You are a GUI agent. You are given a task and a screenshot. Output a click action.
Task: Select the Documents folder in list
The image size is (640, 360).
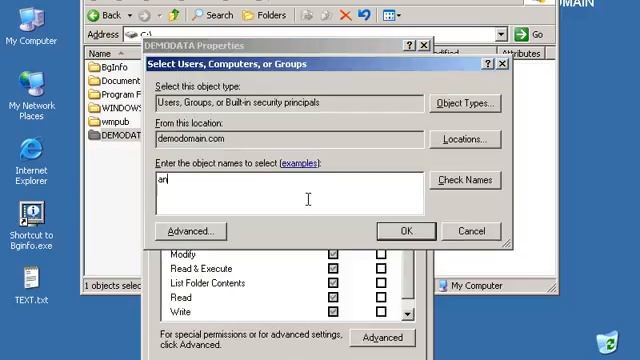tap(114, 81)
